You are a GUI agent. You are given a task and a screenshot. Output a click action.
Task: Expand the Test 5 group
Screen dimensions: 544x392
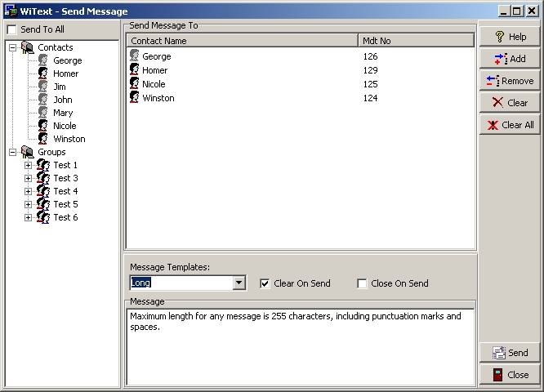[28, 205]
